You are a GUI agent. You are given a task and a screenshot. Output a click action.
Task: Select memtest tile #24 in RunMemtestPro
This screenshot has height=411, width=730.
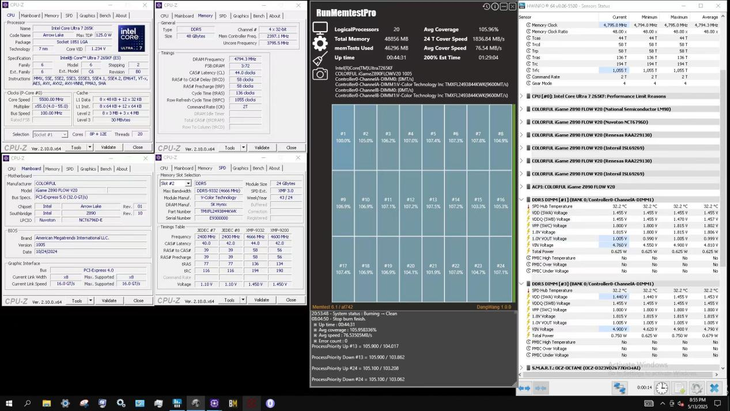click(500, 269)
